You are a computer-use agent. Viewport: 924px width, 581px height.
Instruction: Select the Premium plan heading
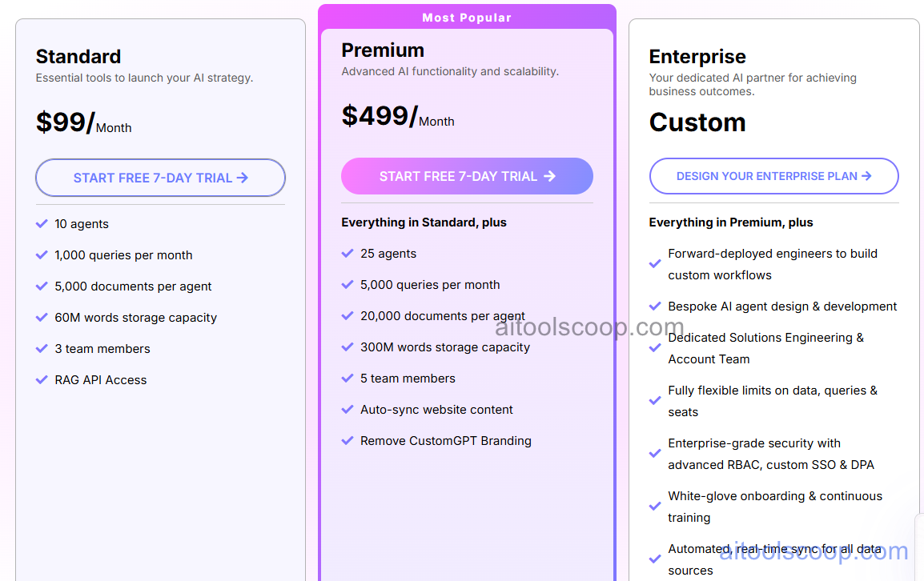(x=383, y=50)
